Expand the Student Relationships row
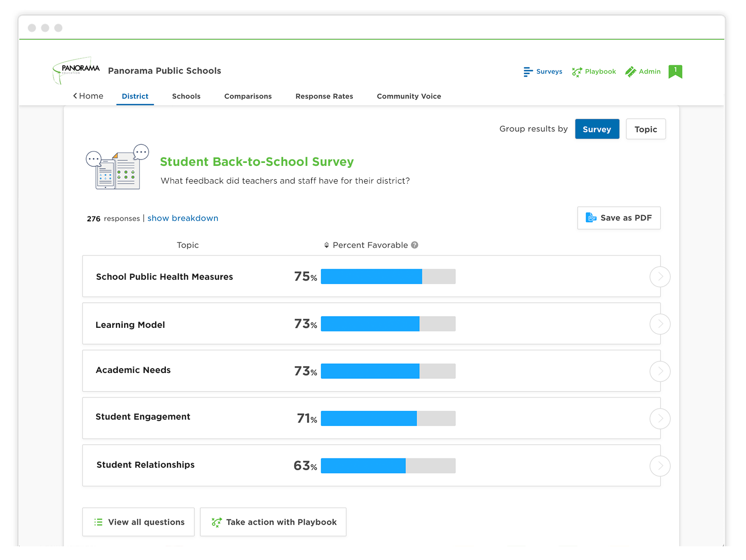 tap(660, 466)
